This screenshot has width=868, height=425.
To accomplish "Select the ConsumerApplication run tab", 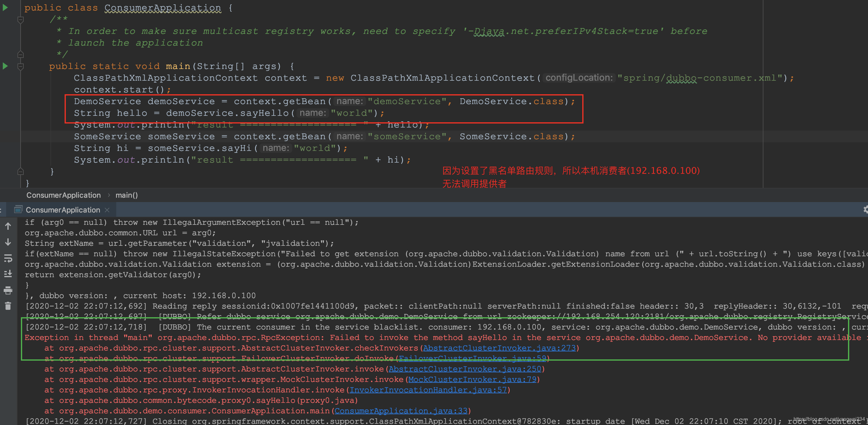I will [63, 210].
